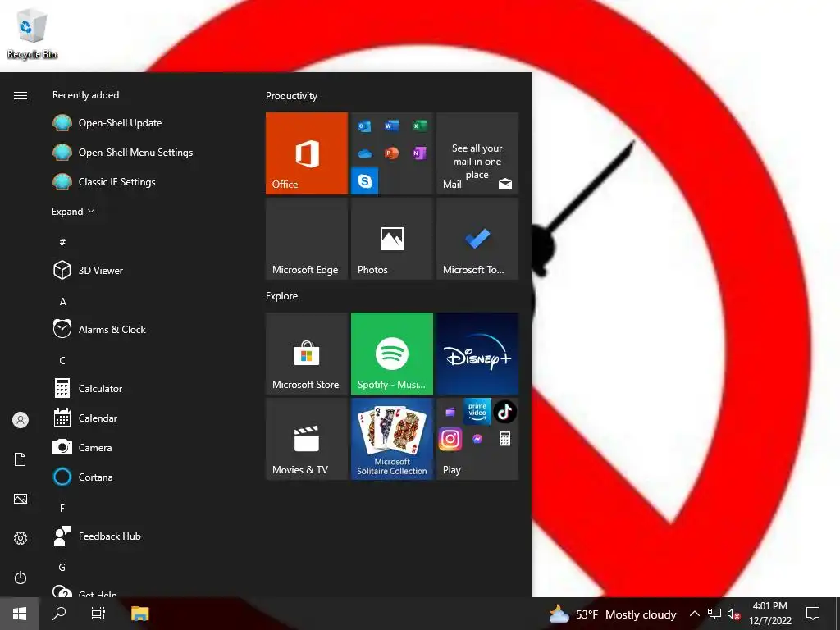Open Pictures from the Start sidebar
This screenshot has height=630, width=840.
click(21, 499)
